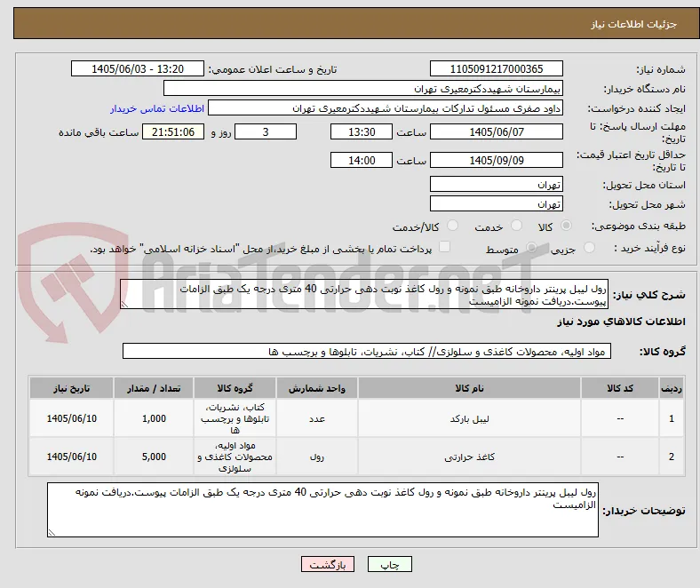This screenshot has width=700, height=588.
Task: Click the کد کالا column header
Action: click(x=620, y=388)
